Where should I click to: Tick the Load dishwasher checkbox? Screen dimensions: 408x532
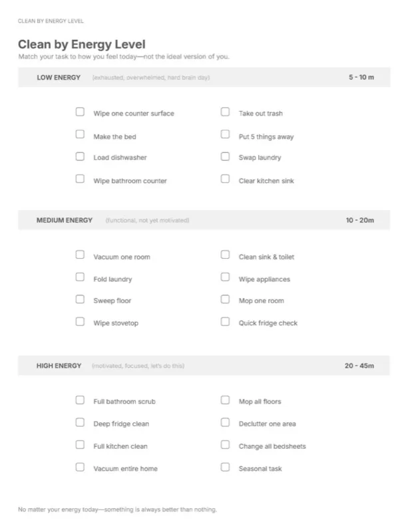[x=80, y=156]
